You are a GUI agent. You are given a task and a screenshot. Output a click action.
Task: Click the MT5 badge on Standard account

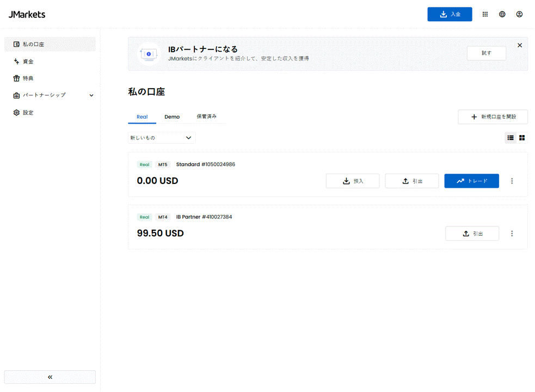[x=163, y=164]
